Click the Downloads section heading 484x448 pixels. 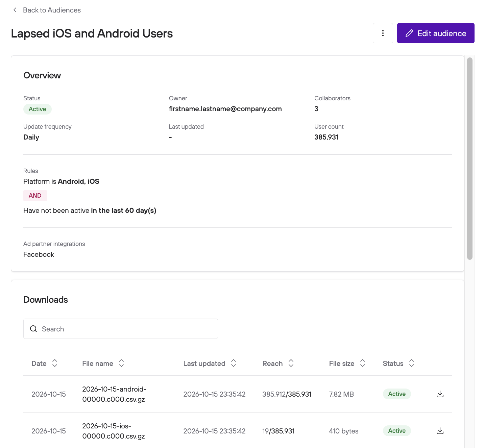click(x=46, y=300)
